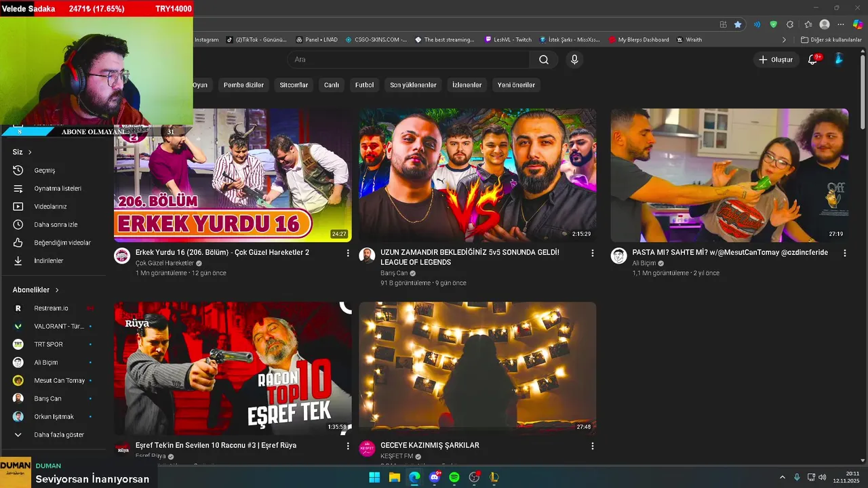Screen dimensions: 868x488
Task: Open the My Blerps Dashboard bookmark
Action: [638, 40]
